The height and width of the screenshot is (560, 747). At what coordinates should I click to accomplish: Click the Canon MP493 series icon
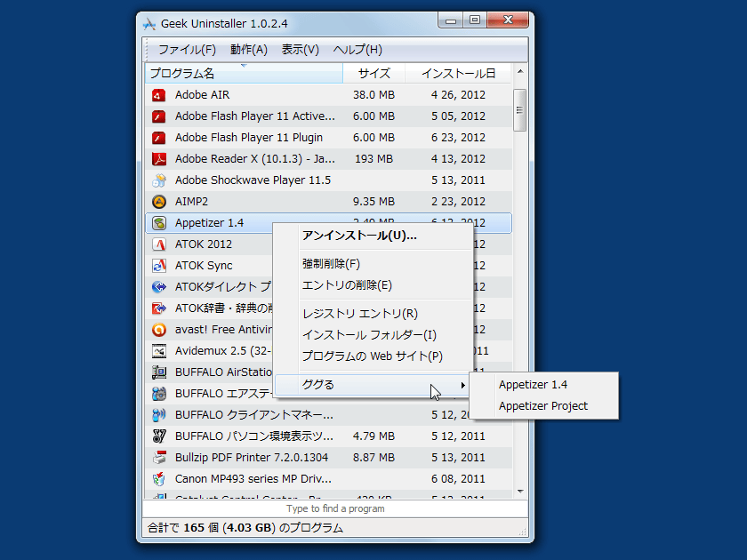point(158,479)
